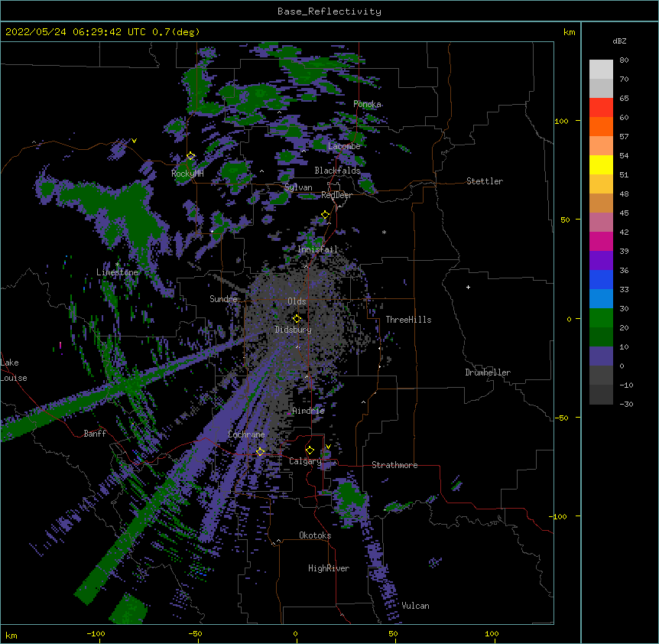The width and height of the screenshot is (659, 644).
Task: Click the Banff town label
Action: pyautogui.click(x=95, y=434)
